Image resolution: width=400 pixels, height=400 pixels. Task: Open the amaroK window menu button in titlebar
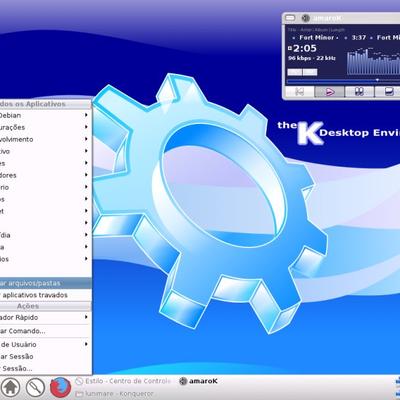[x=291, y=18]
